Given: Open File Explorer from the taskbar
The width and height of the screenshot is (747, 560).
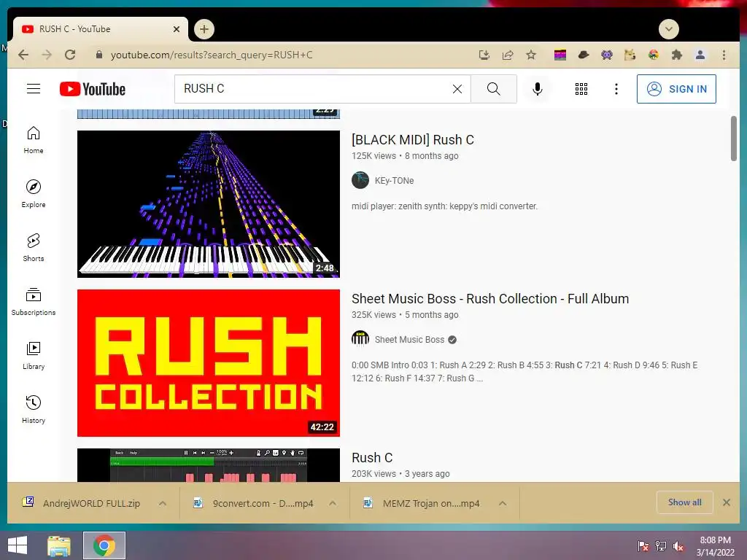Looking at the screenshot, I should point(59,545).
